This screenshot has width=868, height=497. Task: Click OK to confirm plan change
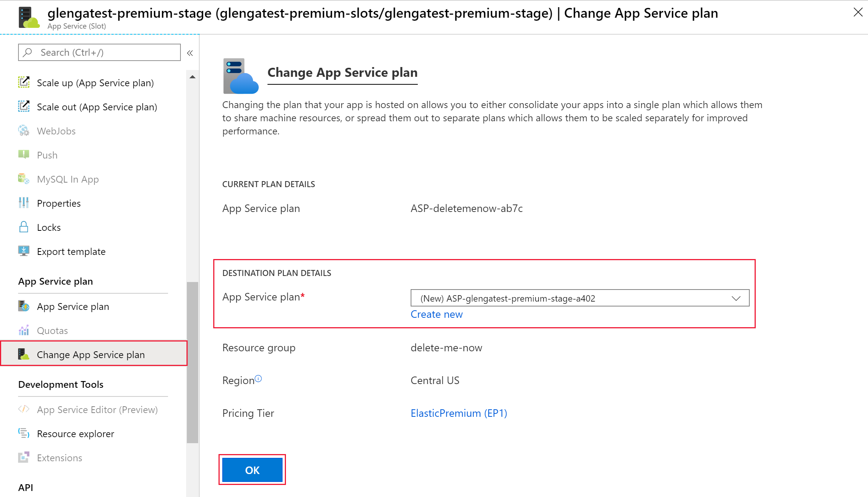click(252, 470)
